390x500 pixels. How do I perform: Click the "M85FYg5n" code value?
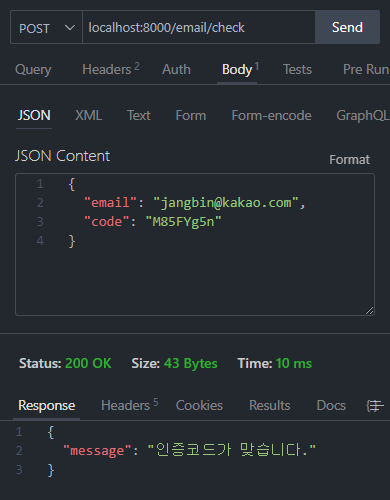[x=183, y=222]
